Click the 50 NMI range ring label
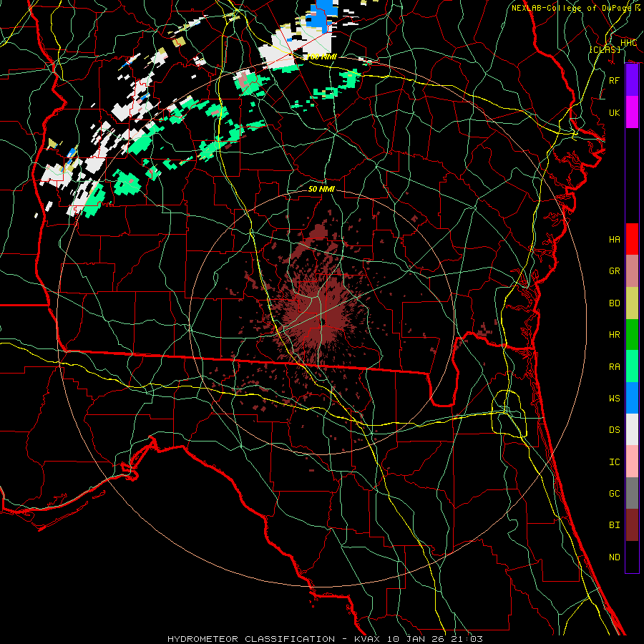 pos(321,189)
